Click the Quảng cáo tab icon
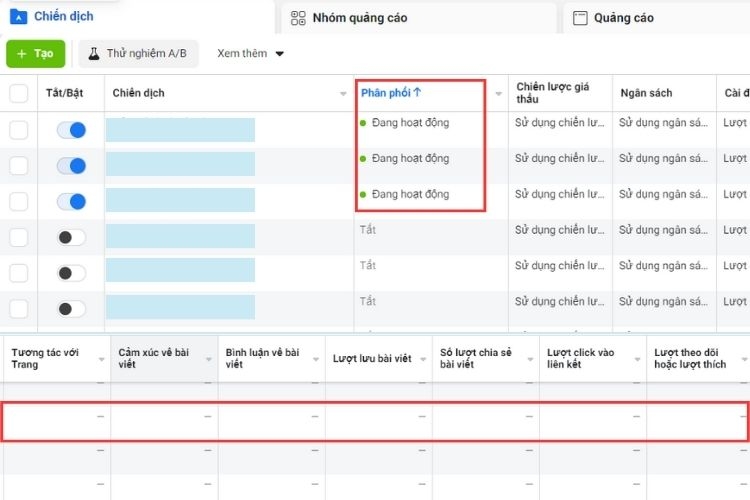This screenshot has height=500, width=750. [x=580, y=18]
